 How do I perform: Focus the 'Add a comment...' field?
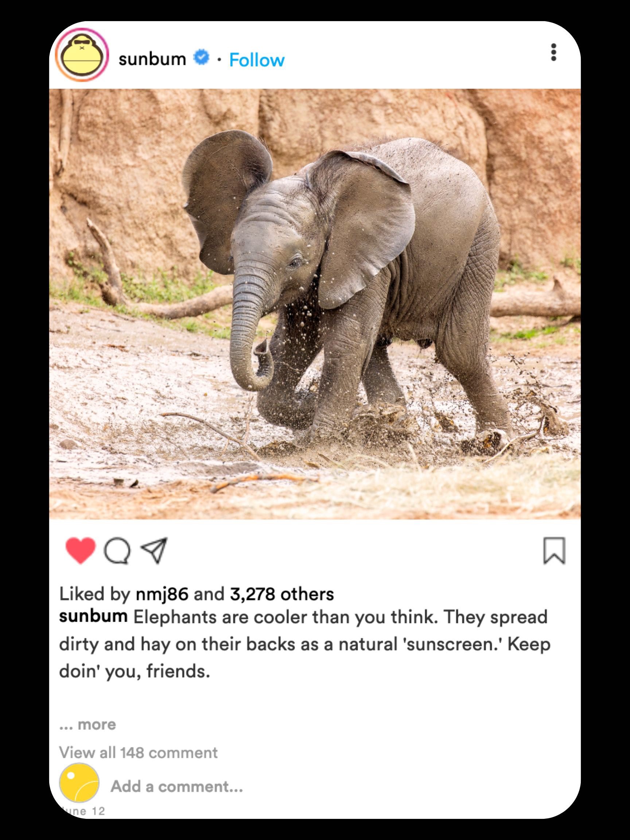(176, 786)
